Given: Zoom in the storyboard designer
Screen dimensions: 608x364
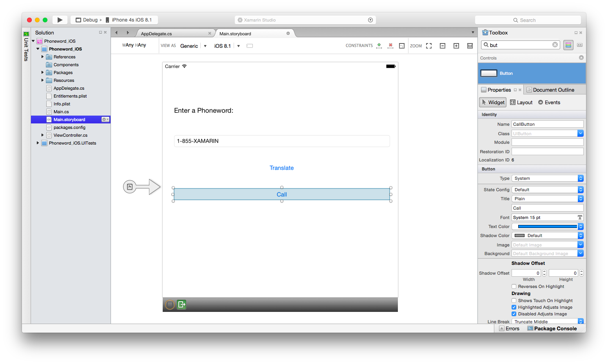Looking at the screenshot, I should 456,46.
